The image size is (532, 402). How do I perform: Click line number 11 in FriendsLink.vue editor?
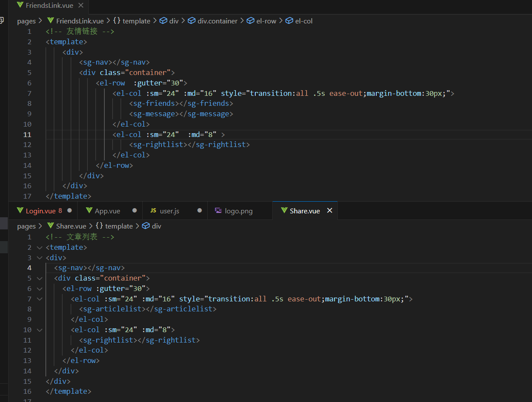tap(27, 134)
